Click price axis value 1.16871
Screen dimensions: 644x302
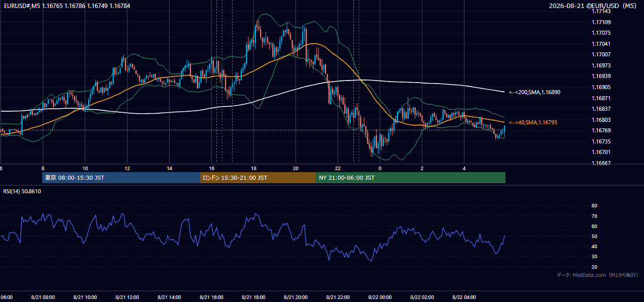tap(601, 98)
